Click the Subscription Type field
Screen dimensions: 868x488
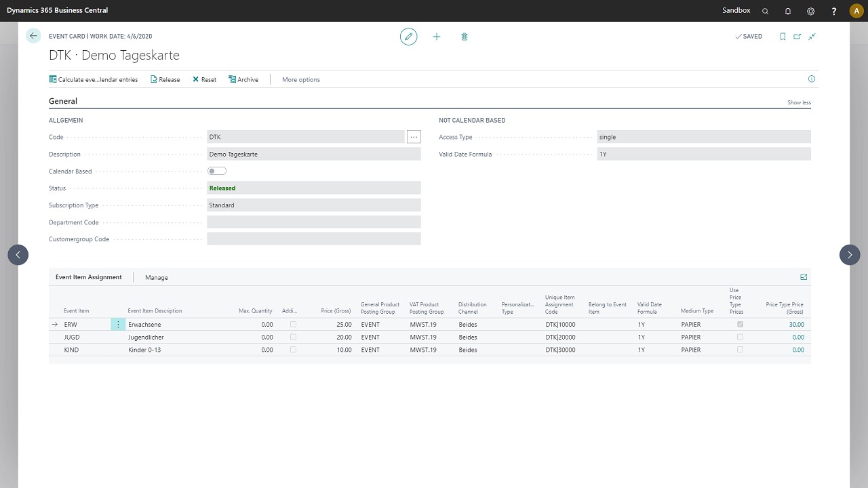click(314, 205)
